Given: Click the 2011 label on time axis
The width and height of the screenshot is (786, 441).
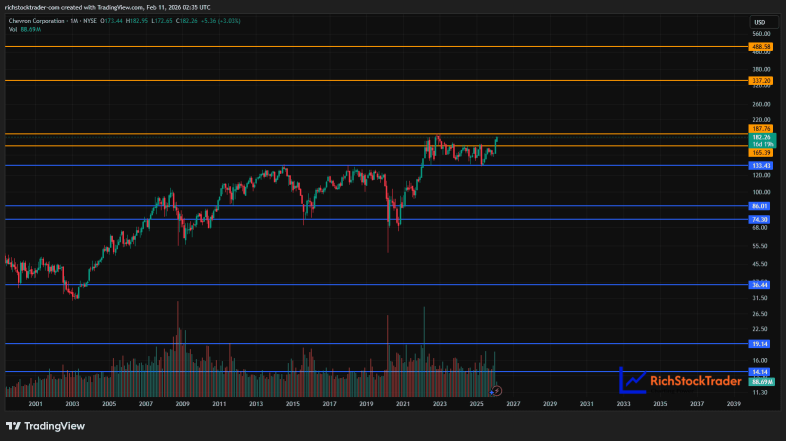Looking at the screenshot, I should pyautogui.click(x=219, y=404).
